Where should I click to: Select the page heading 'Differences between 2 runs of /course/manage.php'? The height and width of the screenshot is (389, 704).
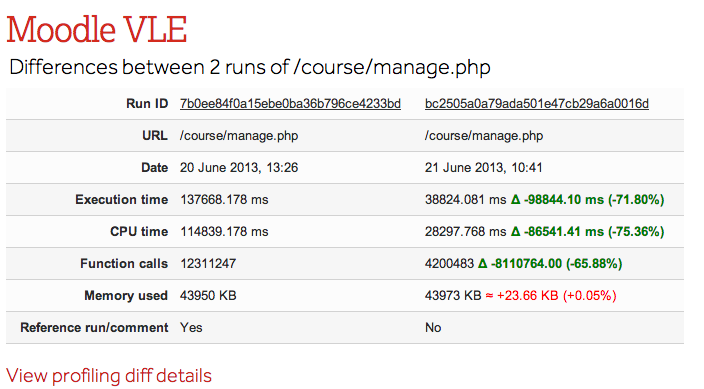pos(250,67)
